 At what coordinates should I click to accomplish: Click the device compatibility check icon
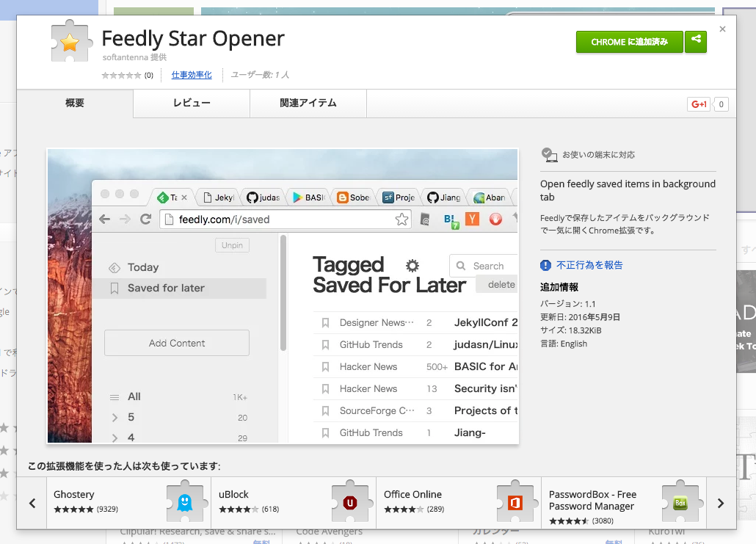(549, 155)
